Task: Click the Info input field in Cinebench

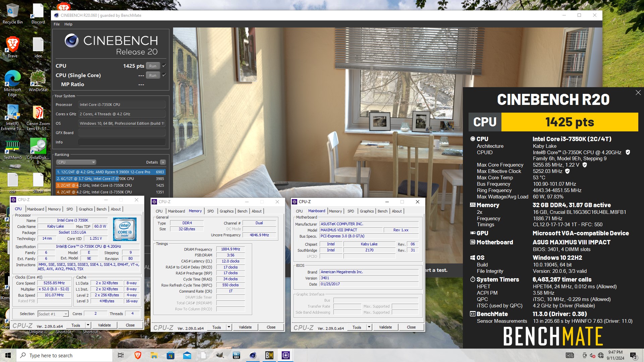Action: tap(122, 142)
